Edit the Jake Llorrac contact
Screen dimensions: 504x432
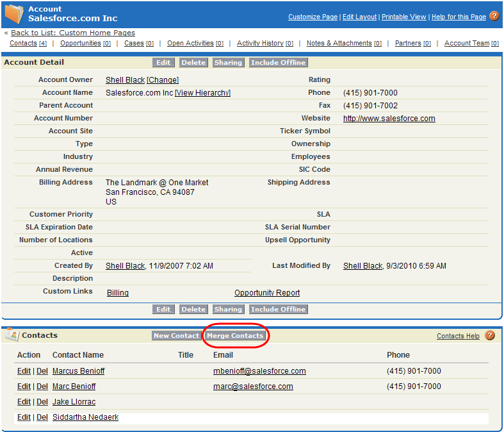tap(24, 402)
